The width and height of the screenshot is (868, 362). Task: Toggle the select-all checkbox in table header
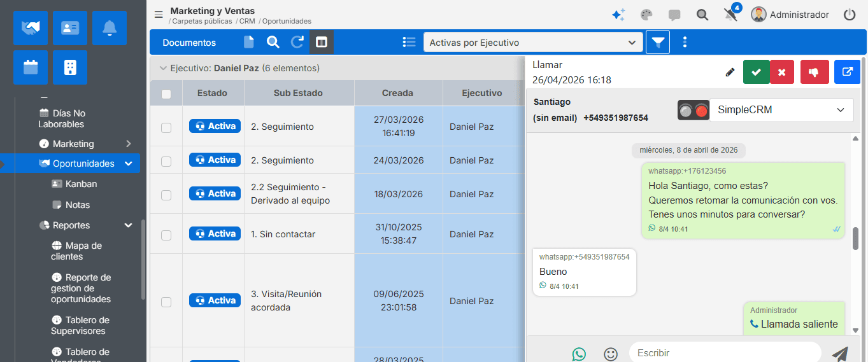[x=166, y=94]
